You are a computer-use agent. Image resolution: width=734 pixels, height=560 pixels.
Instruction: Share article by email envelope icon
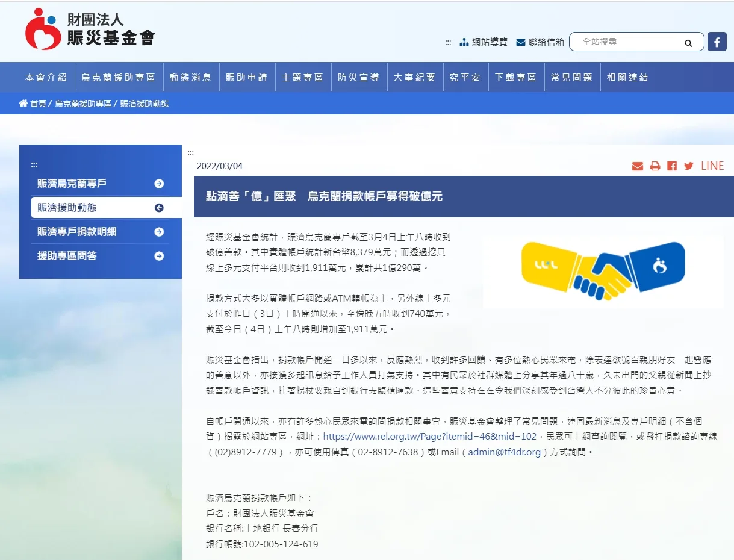tap(638, 166)
